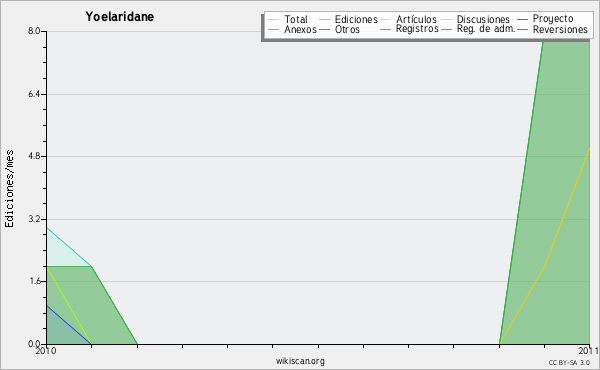Screen dimensions: 600x370
Task: Click the 3.2 y-axis tick value
Action: 34,219
